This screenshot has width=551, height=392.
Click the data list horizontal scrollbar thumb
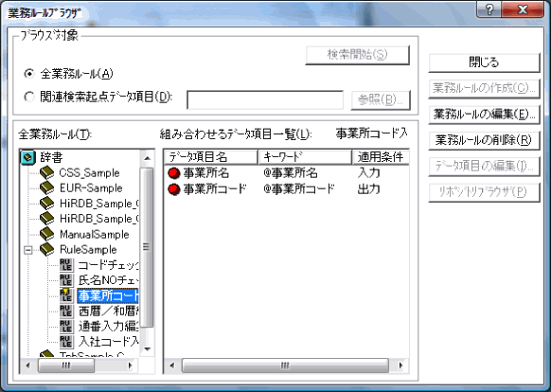pyautogui.click(x=285, y=365)
